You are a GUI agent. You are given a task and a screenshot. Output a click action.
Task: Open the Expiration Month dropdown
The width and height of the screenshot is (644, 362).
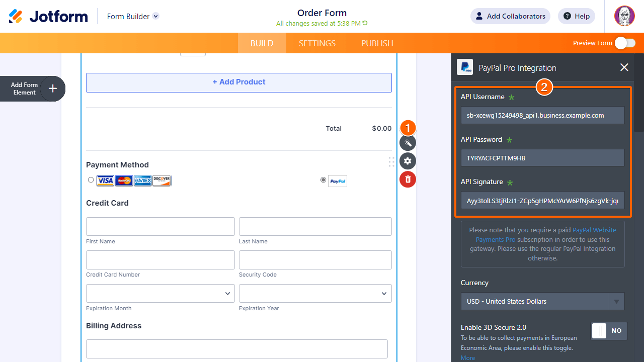click(160, 293)
